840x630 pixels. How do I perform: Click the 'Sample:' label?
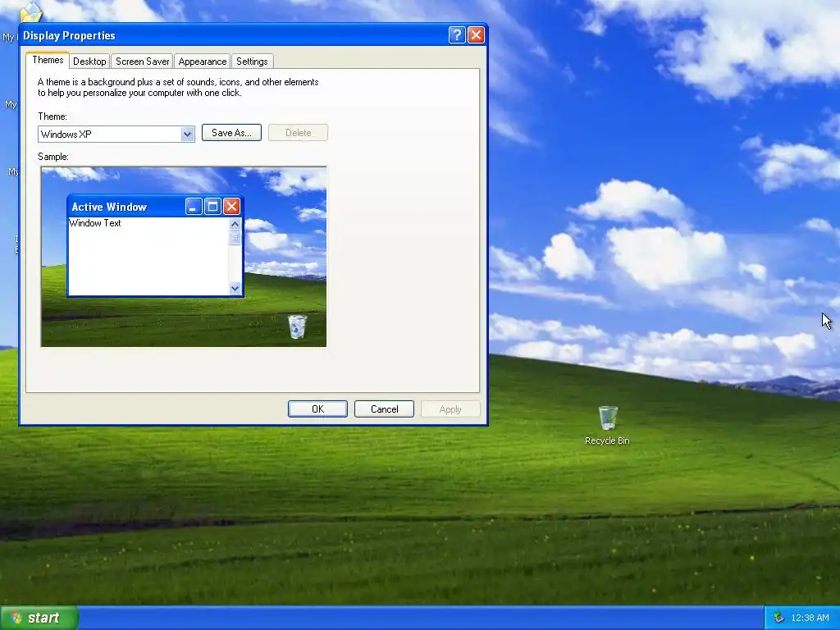tap(53, 157)
